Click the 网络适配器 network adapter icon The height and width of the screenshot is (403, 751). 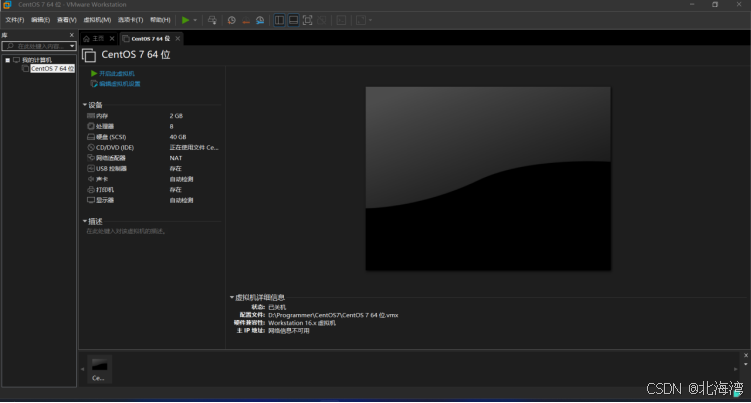tap(91, 158)
